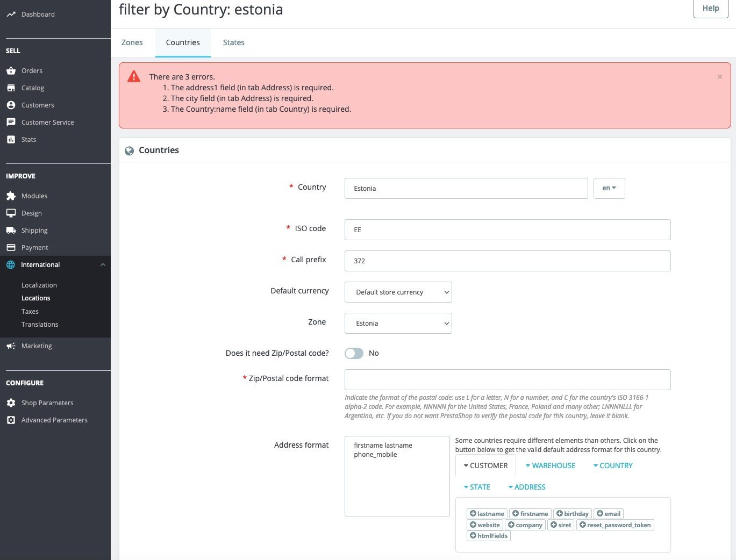
Task: Expand the STATE address fields tab
Action: click(477, 487)
